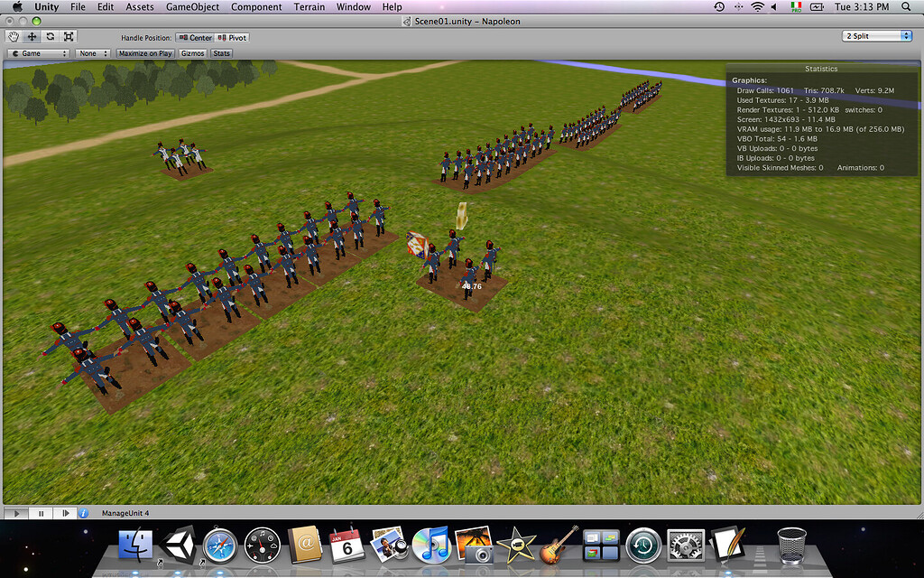This screenshot has height=578, width=924.
Task: Click the Maximize on Play button
Action: [x=144, y=52]
